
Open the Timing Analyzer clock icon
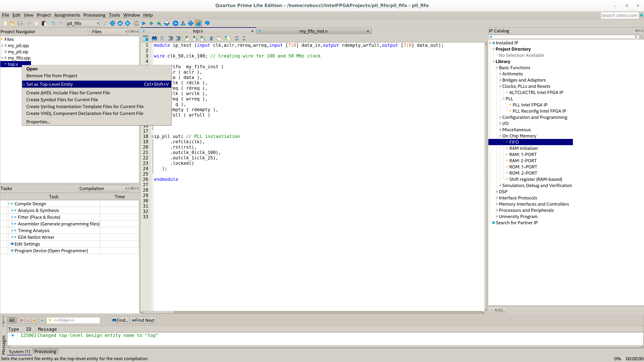[175, 23]
